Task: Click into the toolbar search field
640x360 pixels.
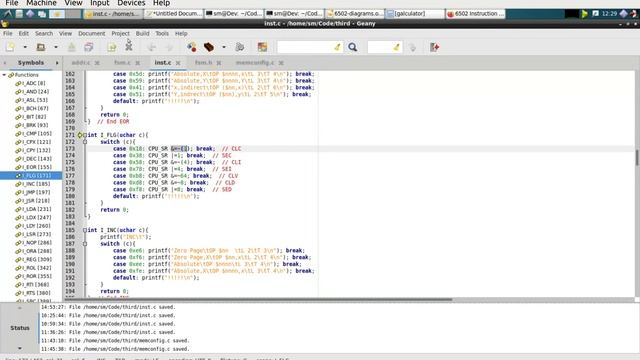Action: (x=305, y=47)
